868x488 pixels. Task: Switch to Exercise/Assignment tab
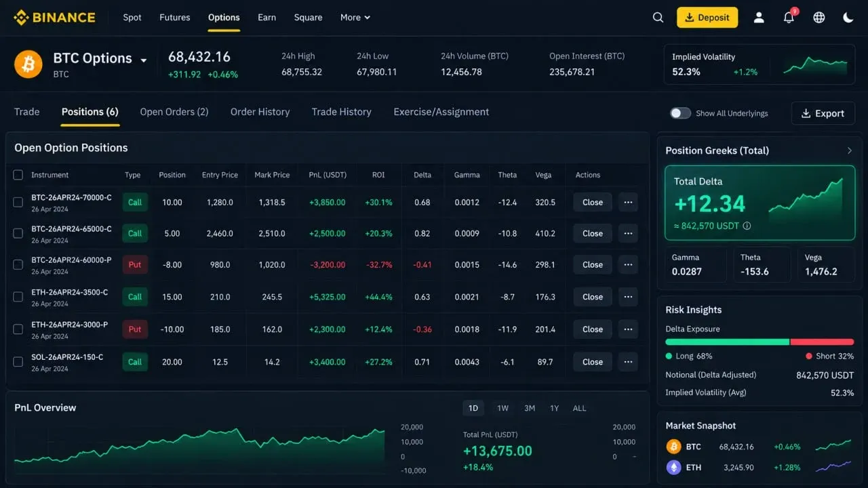point(441,112)
